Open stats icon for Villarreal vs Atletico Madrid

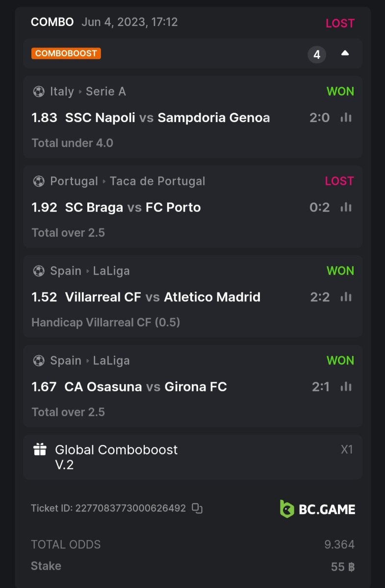[x=346, y=297]
